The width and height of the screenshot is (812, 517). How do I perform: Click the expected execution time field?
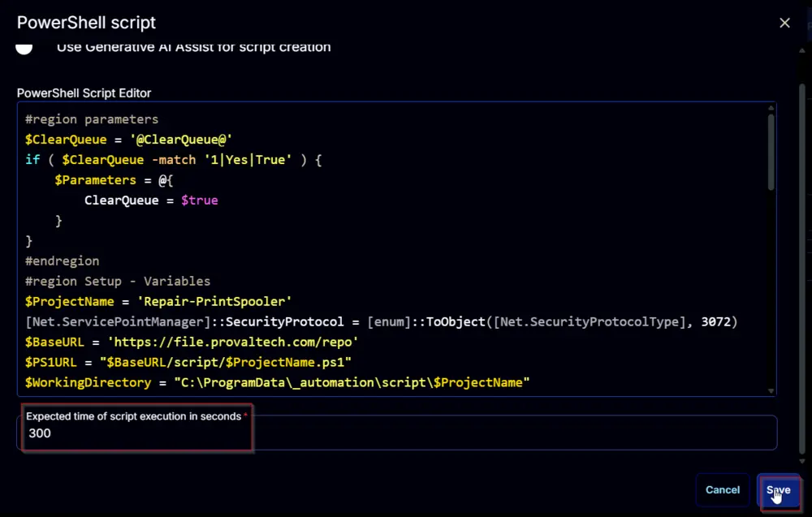(397, 432)
